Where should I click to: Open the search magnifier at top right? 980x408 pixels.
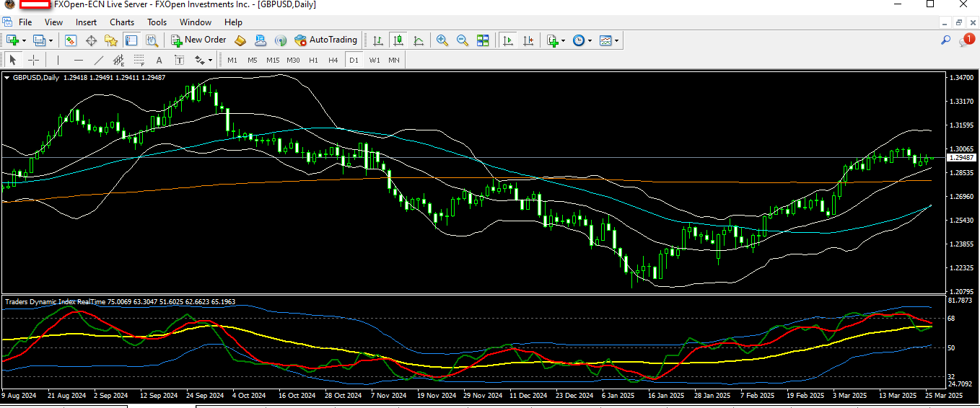coord(945,40)
